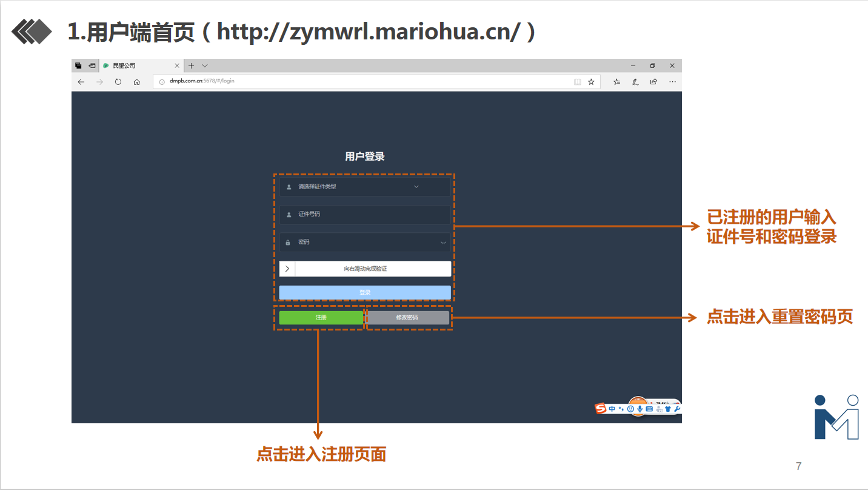Open the browser more options ellipsis menu
Image resolution: width=868 pixels, height=490 pixels.
[x=672, y=82]
